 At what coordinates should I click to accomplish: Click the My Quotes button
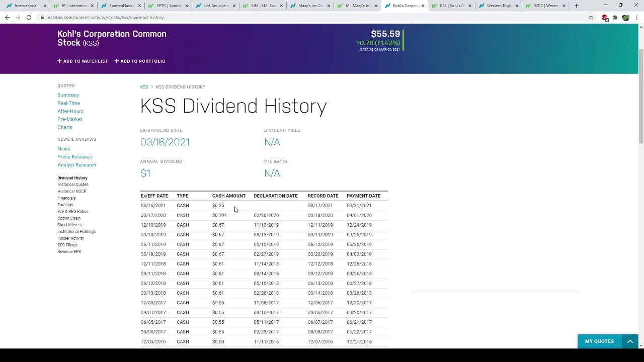[599, 341]
